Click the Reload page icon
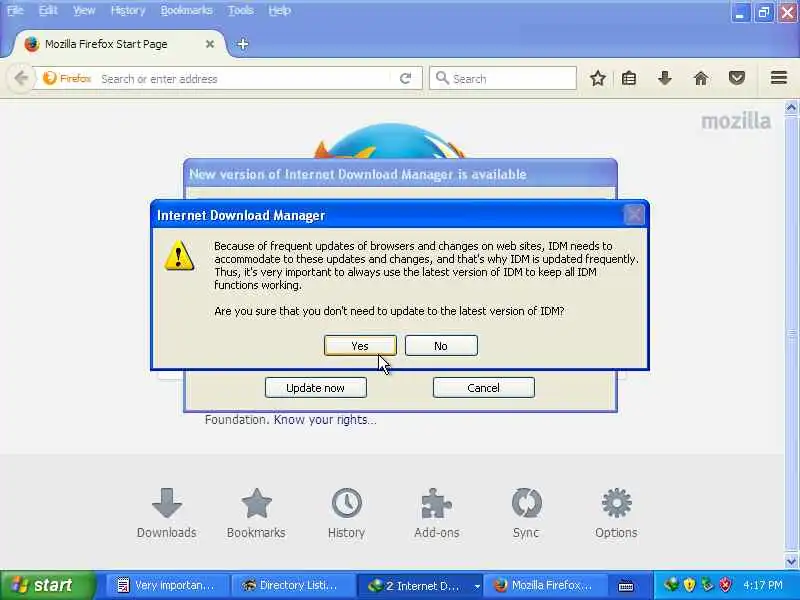Viewport: 800px width, 600px height. point(406,79)
